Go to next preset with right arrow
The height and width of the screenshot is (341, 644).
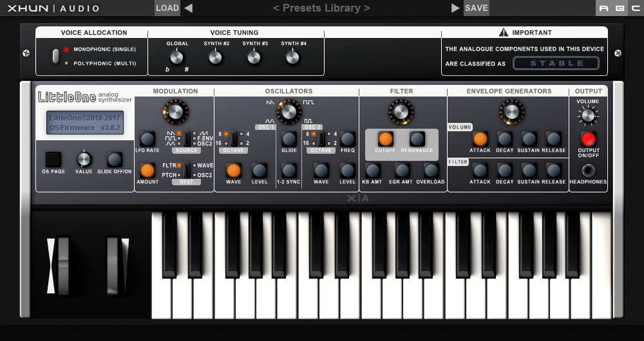[x=456, y=8]
